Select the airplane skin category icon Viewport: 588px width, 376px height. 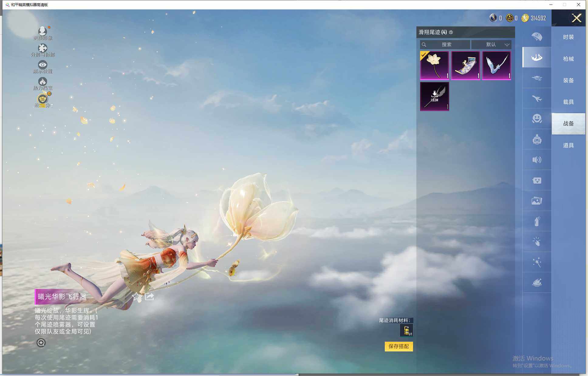(537, 98)
